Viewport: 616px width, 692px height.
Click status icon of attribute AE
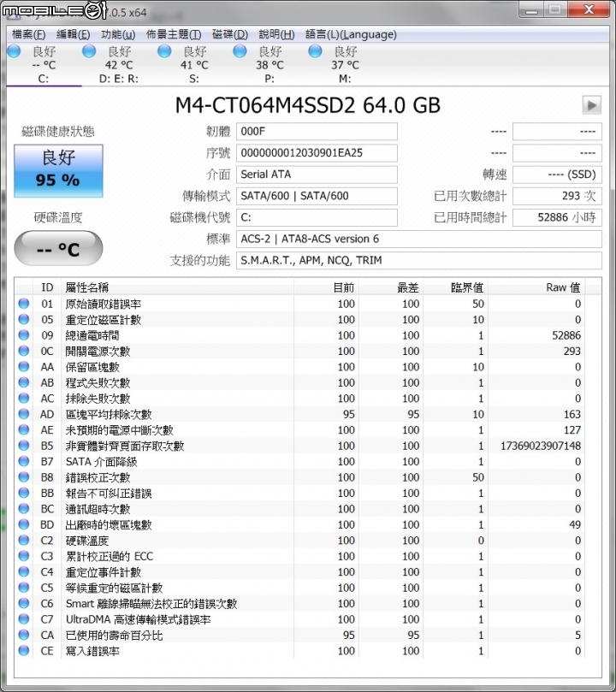point(24,430)
